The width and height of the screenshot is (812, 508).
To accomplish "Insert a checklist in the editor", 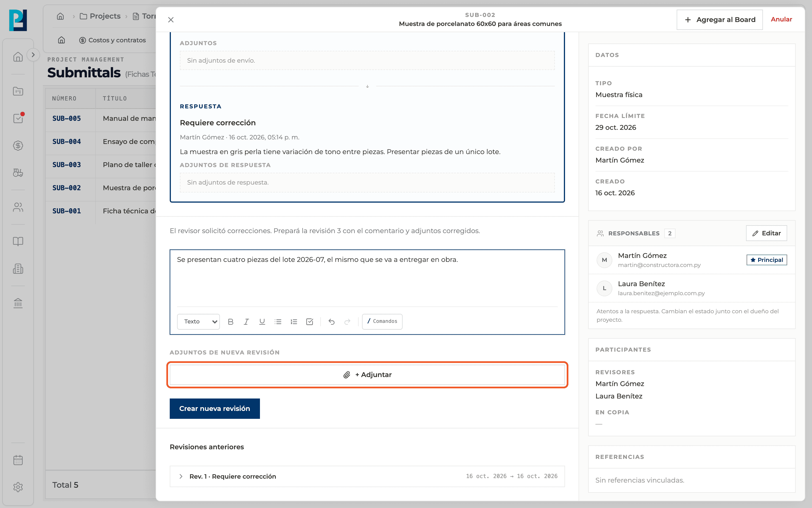I will pos(310,321).
